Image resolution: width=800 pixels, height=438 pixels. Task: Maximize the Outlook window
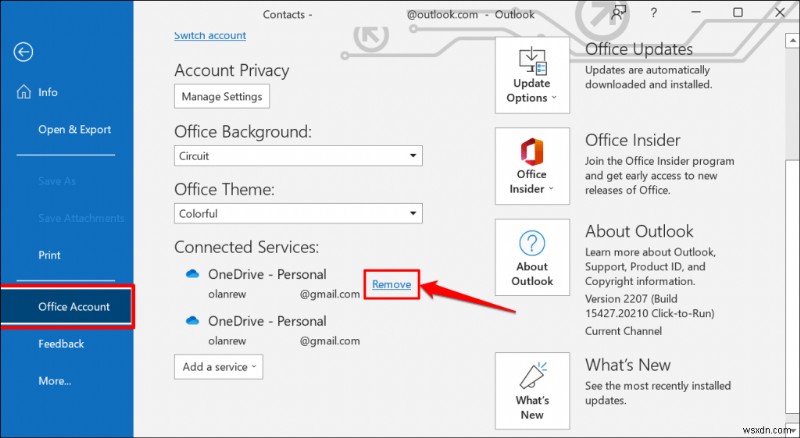tap(738, 13)
